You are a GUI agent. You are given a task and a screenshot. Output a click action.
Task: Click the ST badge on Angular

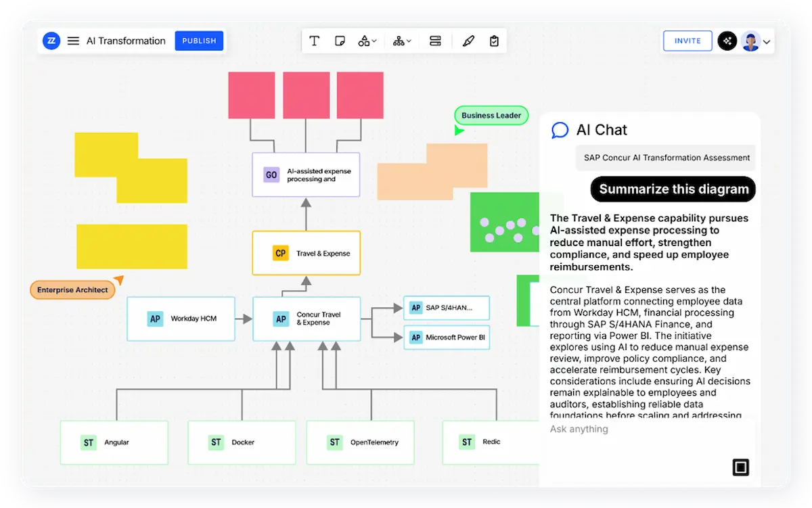pos(88,442)
